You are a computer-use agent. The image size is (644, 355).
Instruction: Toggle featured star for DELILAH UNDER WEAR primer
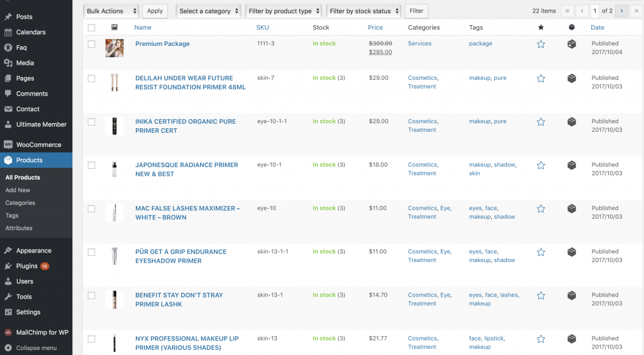pos(541,79)
